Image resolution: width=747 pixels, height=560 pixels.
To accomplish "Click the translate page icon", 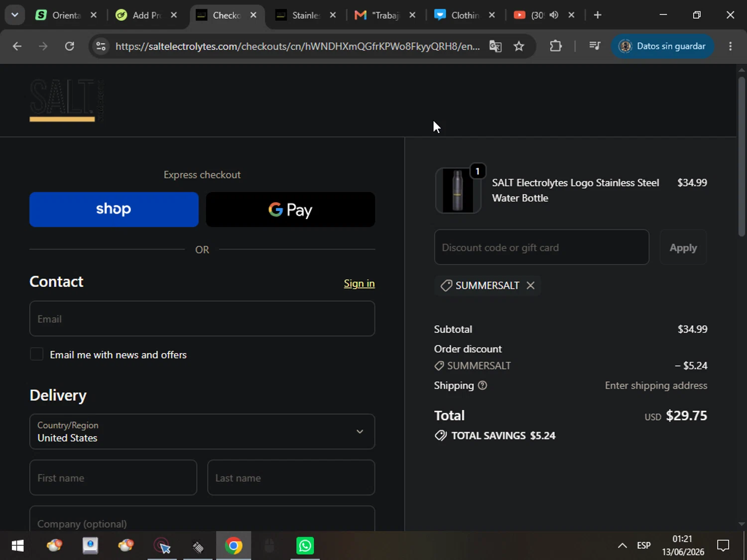I will point(495,46).
